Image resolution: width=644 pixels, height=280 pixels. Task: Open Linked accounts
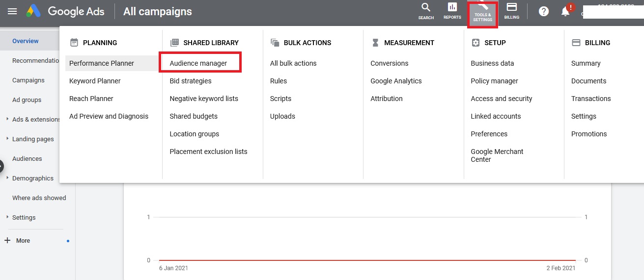tap(496, 116)
